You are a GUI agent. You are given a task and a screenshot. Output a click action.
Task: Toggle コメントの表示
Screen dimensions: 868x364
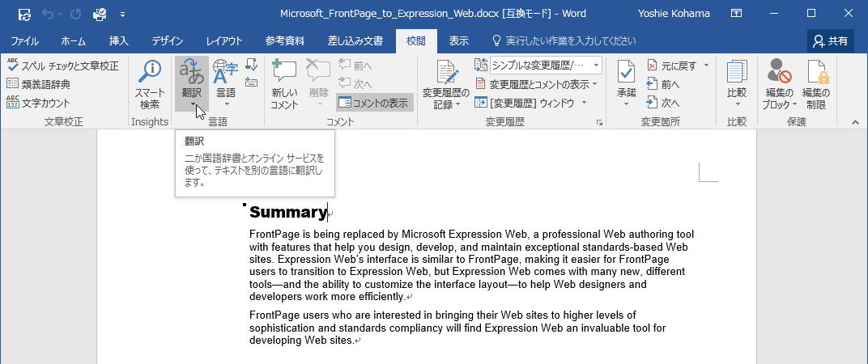[375, 103]
